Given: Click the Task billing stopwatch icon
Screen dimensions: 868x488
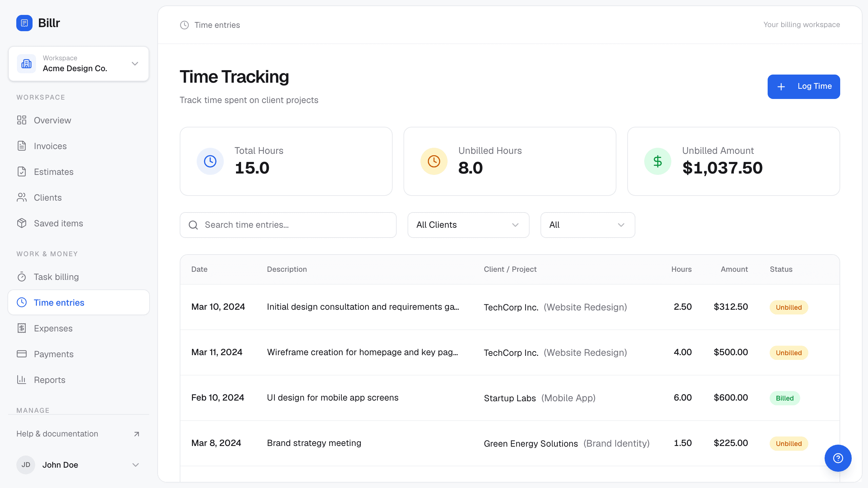Looking at the screenshot, I should 22,277.
